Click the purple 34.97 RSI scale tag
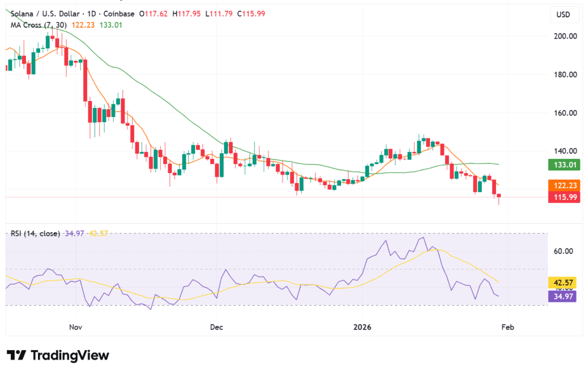588x373 pixels. [x=563, y=296]
